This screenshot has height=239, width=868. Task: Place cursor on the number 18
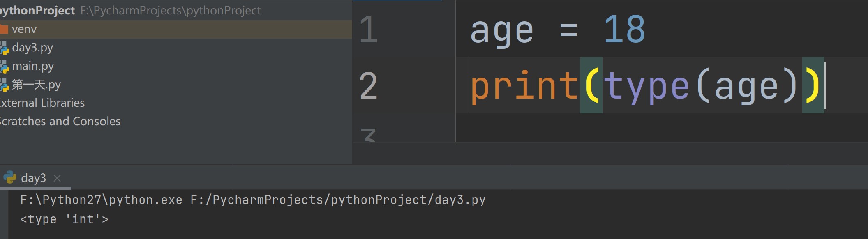point(624,30)
